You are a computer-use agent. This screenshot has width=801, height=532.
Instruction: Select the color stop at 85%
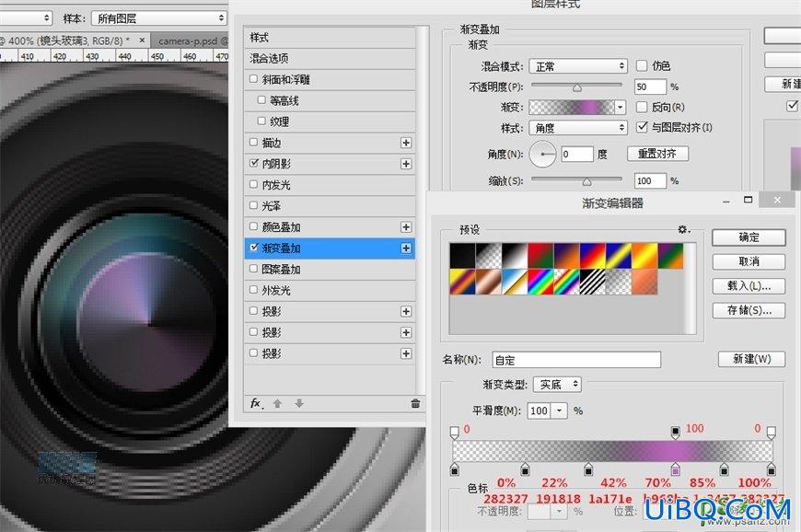point(724,469)
